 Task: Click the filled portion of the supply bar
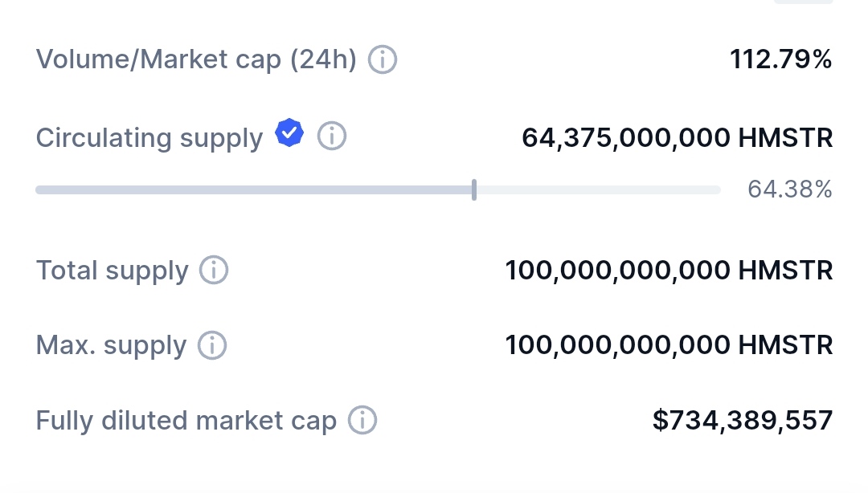coord(254,190)
